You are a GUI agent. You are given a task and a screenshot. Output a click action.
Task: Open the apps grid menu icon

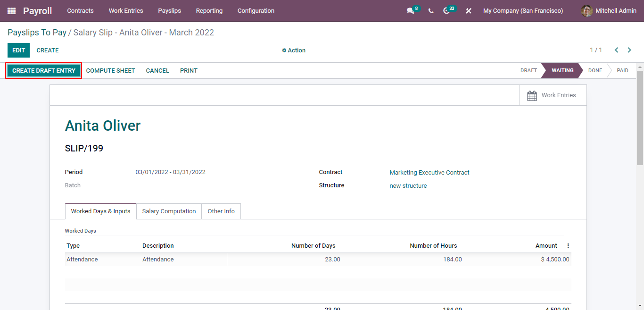pyautogui.click(x=11, y=11)
